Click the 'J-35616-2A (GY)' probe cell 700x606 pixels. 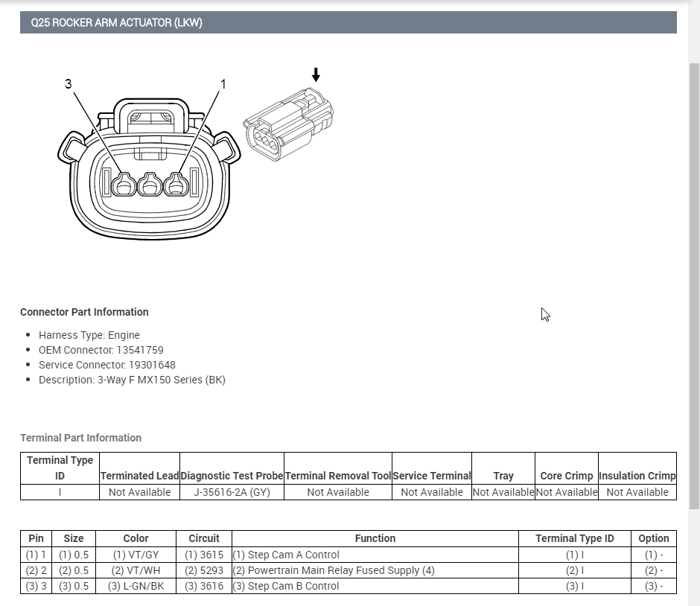pos(232,492)
